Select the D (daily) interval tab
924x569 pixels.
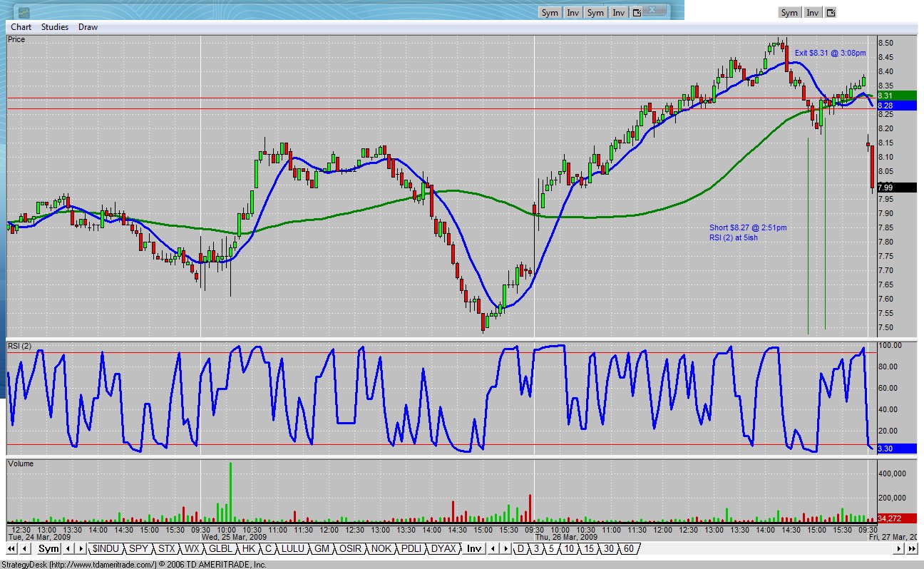[520, 548]
